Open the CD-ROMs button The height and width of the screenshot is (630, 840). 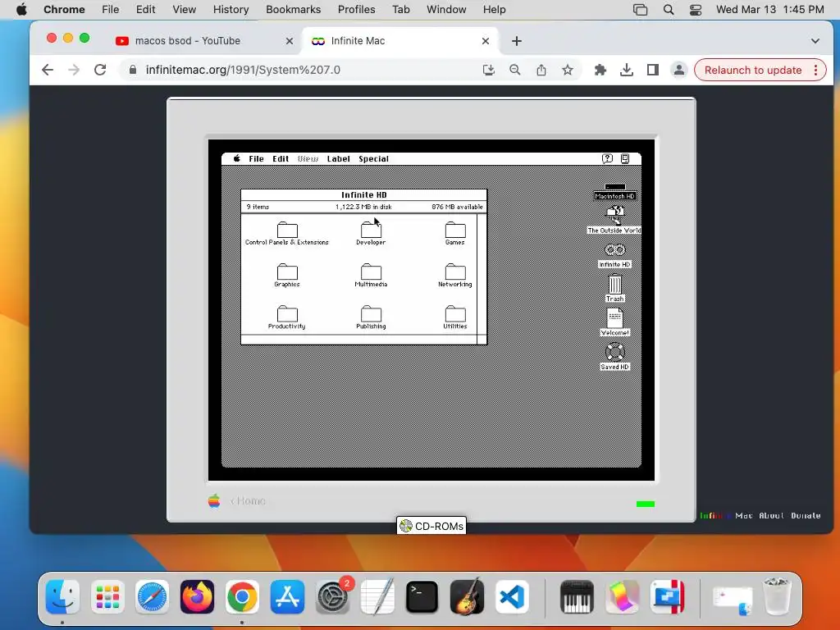coord(431,526)
